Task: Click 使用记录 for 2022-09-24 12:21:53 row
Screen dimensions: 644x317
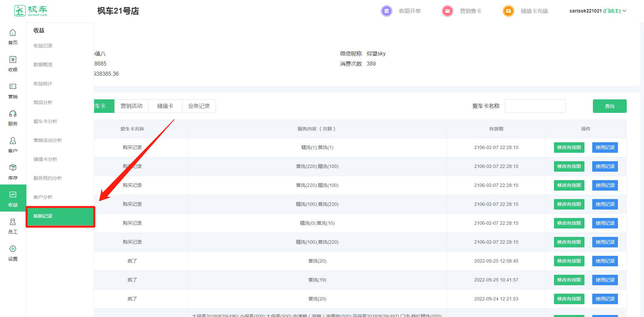Action: [605, 299]
